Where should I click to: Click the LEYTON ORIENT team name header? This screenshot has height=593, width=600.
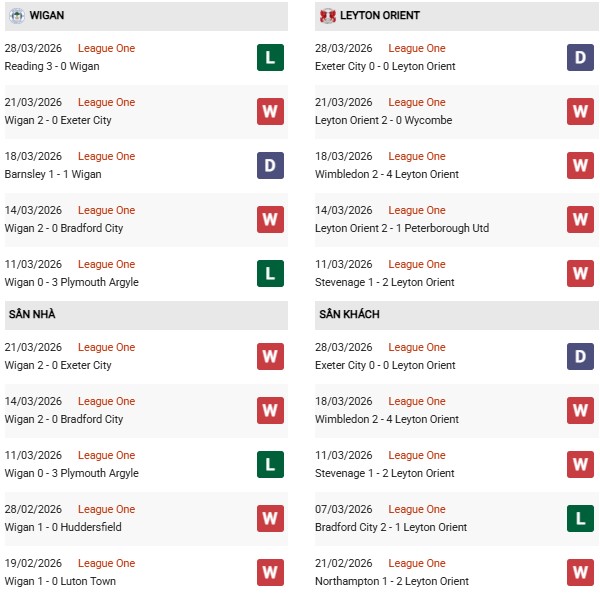coord(380,16)
